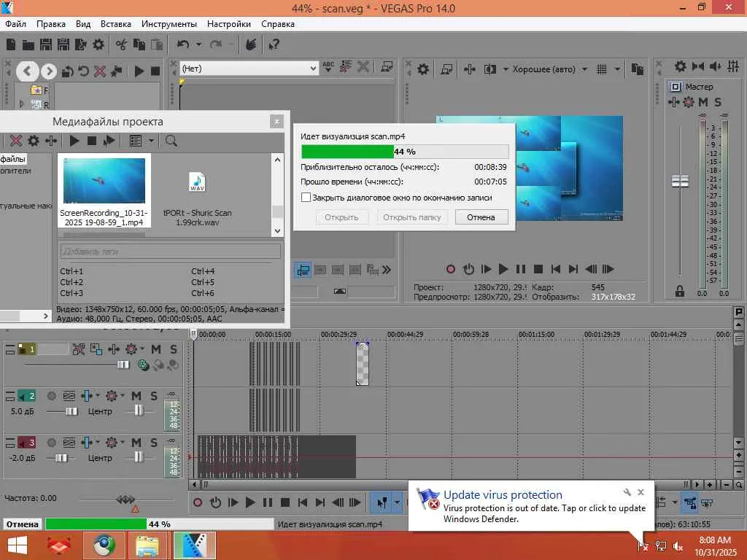Open the Вставка menu
This screenshot has width=747, height=560.
point(116,24)
